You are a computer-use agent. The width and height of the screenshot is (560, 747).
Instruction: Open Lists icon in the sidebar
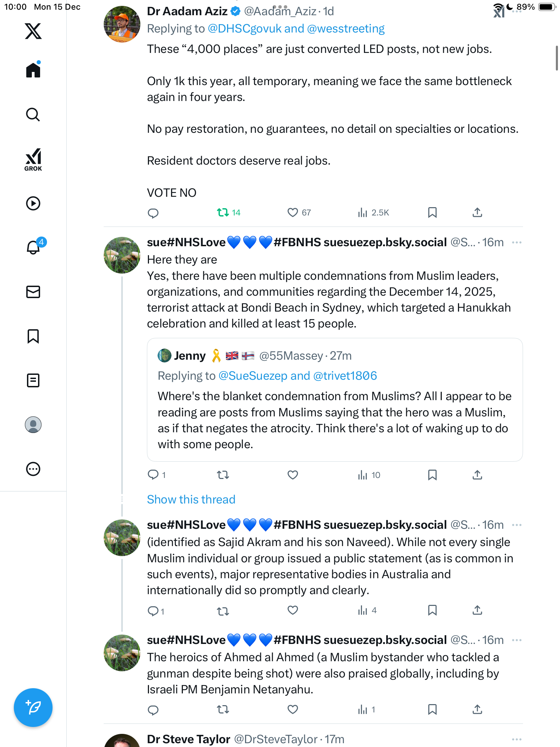[33, 380]
